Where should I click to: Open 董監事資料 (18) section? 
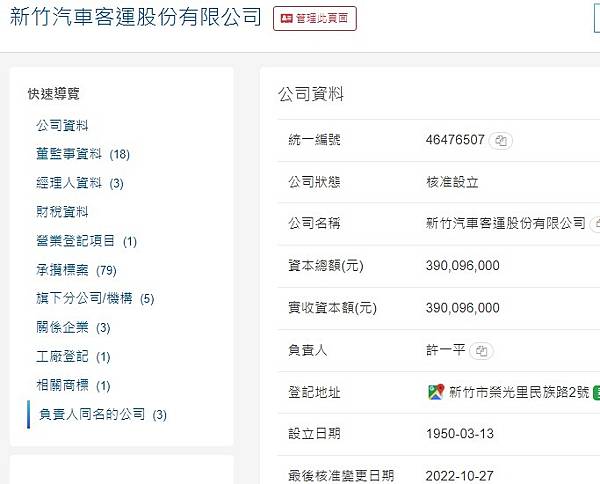(83, 154)
